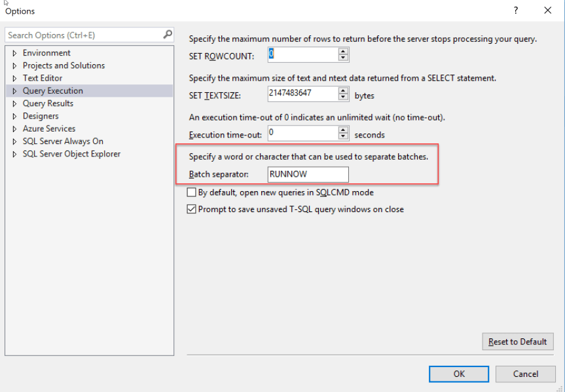Expand the Text Editor node
Screen dimensions: 565x392
(14, 79)
